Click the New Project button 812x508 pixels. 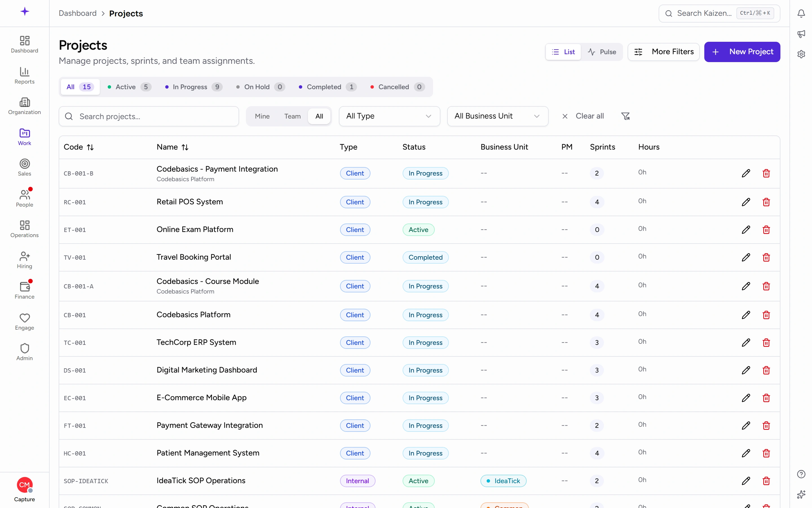742,52
